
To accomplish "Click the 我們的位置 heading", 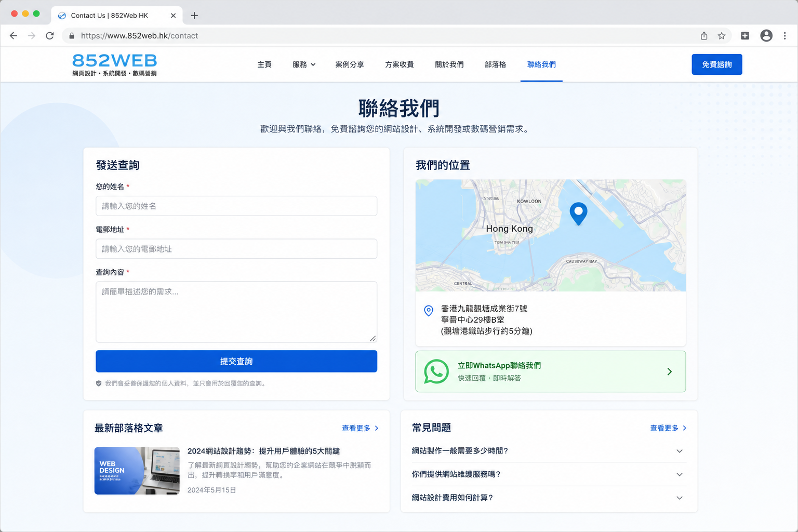I will pyautogui.click(x=443, y=165).
